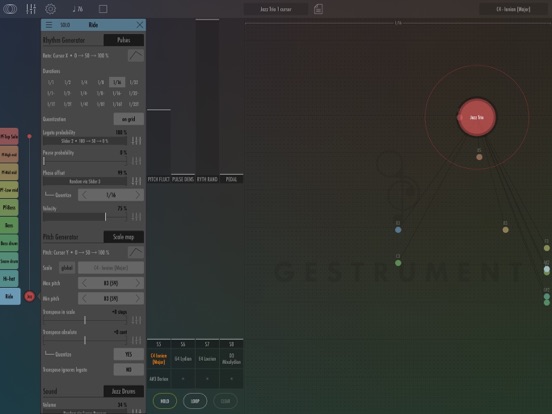
Task: Click the Rate curve shape icon
Action: pyautogui.click(x=136, y=55)
